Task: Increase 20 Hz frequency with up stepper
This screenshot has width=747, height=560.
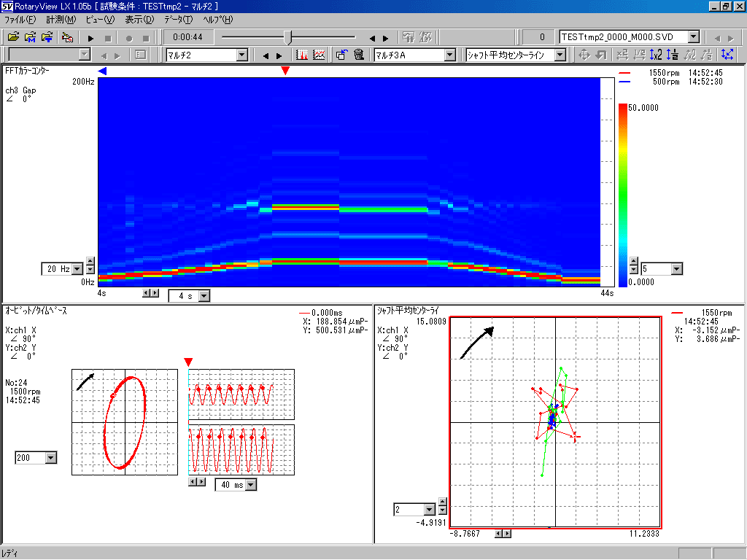Action: (90, 261)
